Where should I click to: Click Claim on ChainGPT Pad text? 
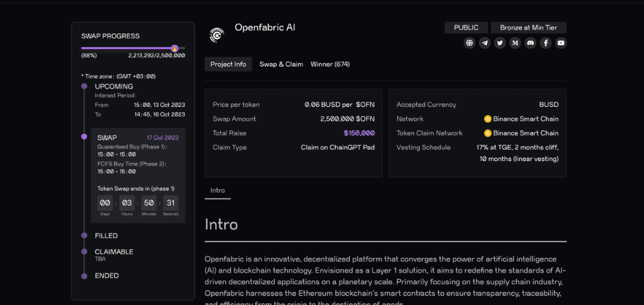click(338, 147)
